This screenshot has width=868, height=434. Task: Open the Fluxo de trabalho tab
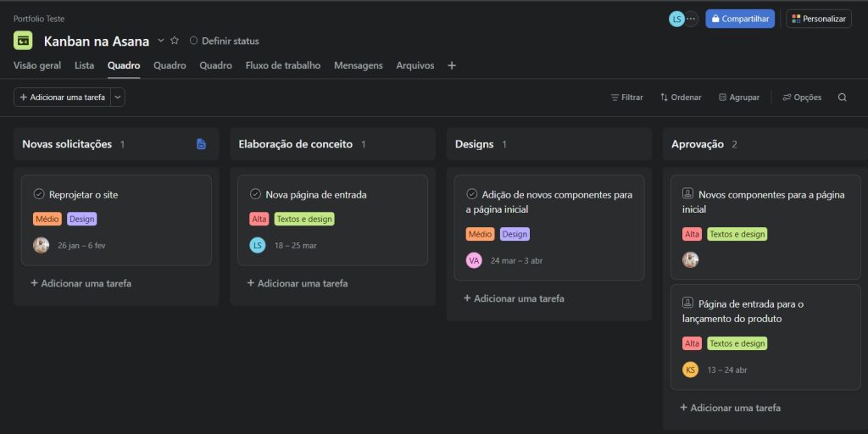point(282,65)
